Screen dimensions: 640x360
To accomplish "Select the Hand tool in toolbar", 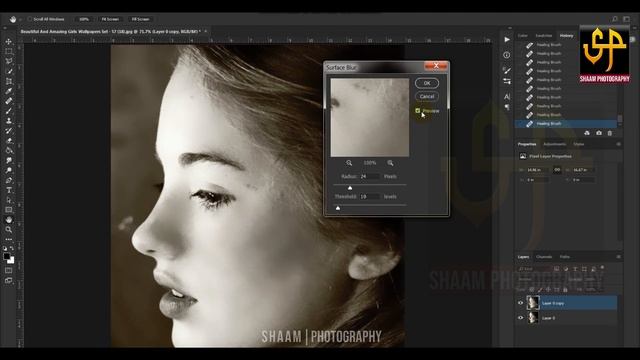I will 9,220.
